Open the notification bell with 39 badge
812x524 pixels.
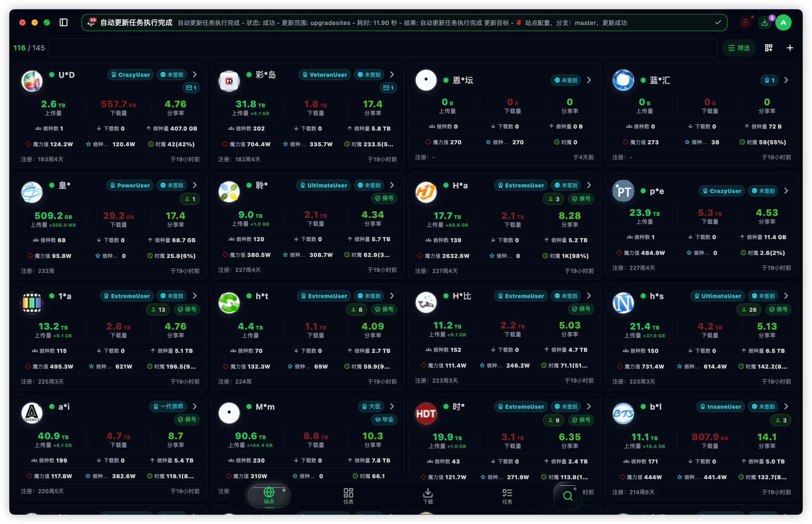tap(91, 22)
